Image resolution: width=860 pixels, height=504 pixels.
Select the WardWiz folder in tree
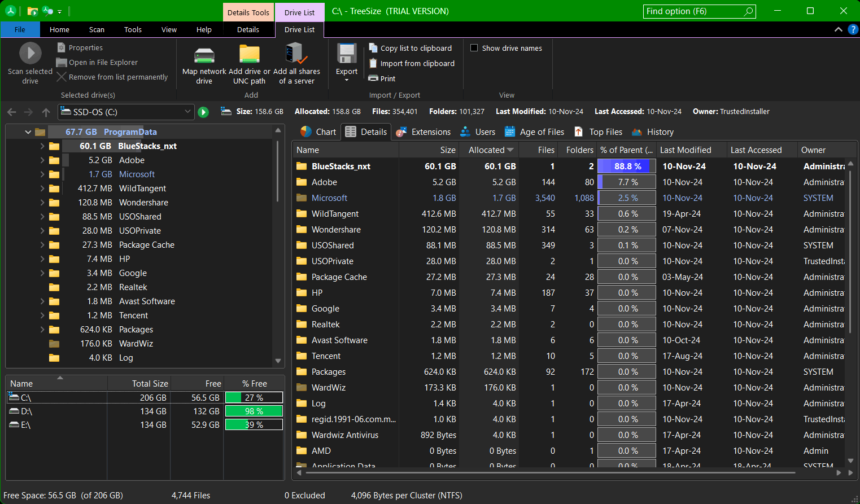(136, 344)
